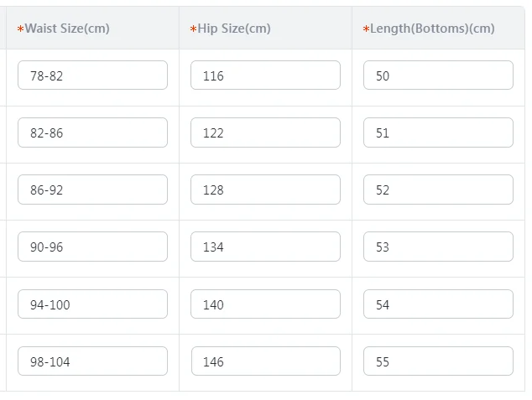532x400 pixels.
Task: Click the Hip Size input showing 140
Action: click(265, 304)
